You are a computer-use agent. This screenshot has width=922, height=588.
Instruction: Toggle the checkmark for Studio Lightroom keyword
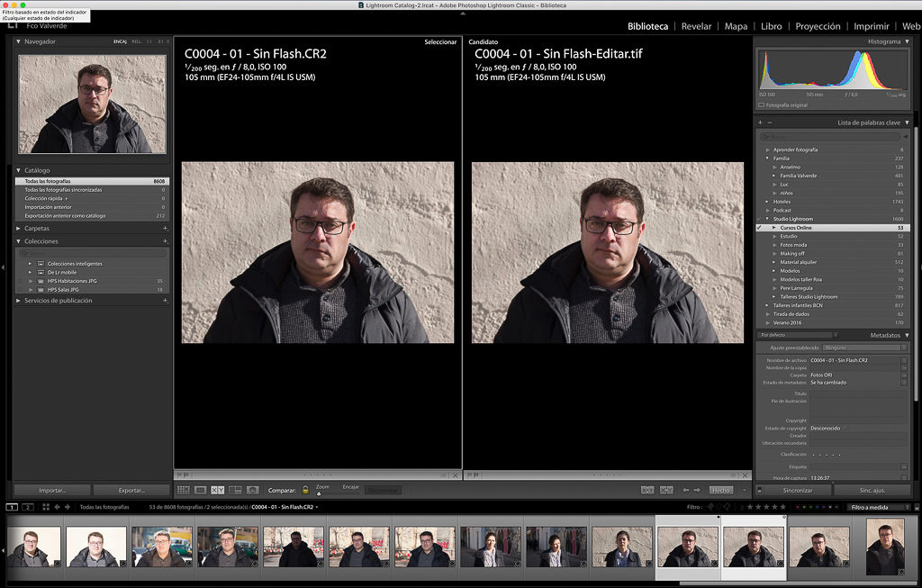pos(760,219)
